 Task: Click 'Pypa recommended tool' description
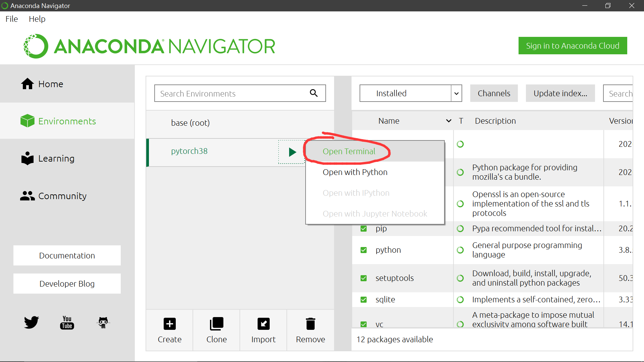(537, 229)
